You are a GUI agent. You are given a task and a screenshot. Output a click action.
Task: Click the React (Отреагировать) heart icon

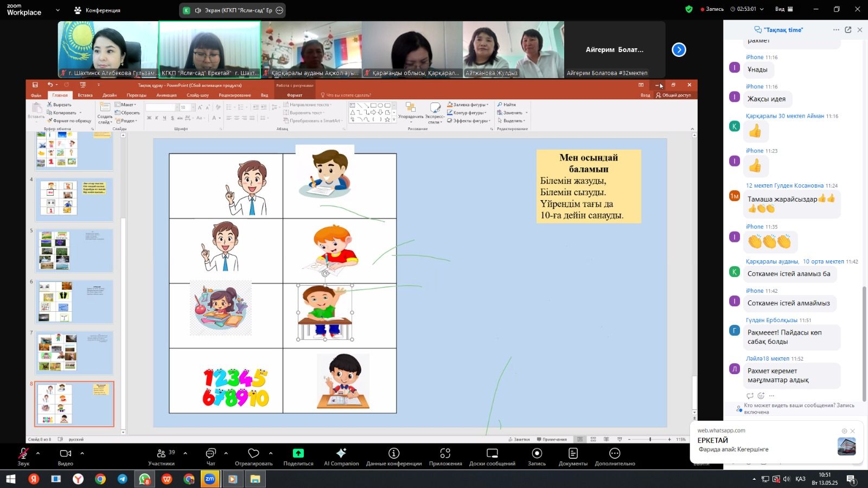[x=253, y=454]
